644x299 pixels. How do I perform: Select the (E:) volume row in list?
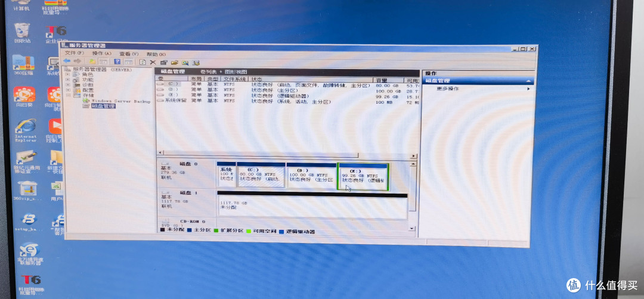coord(287,95)
